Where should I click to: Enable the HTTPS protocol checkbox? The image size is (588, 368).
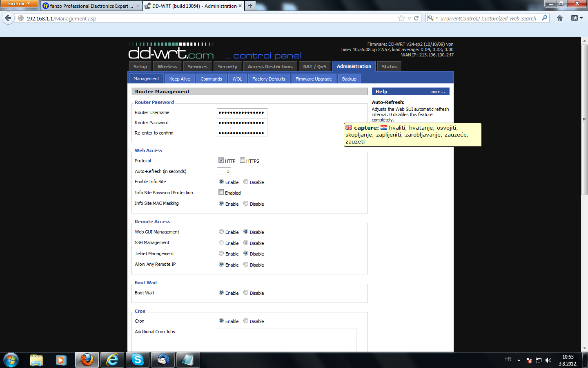coord(243,160)
